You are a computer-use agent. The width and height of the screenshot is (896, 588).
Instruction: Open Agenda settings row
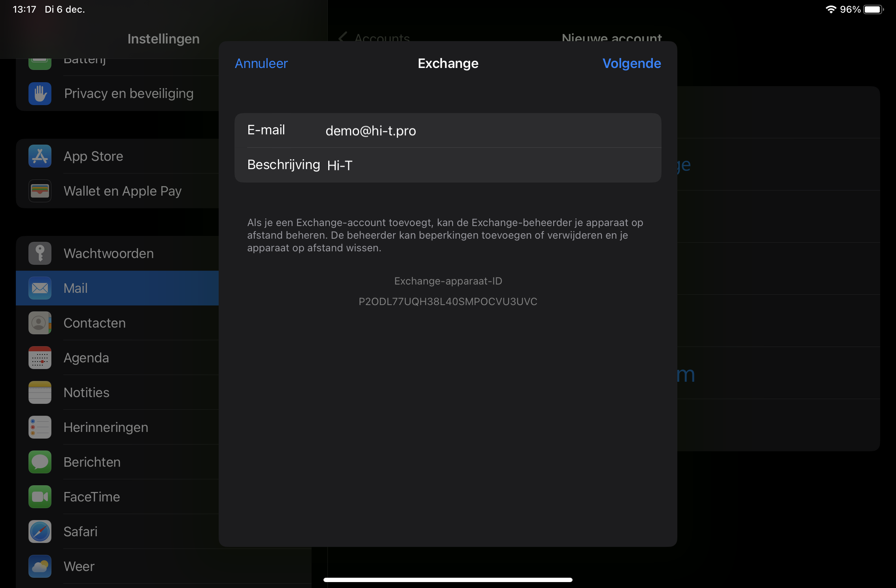pos(117,358)
